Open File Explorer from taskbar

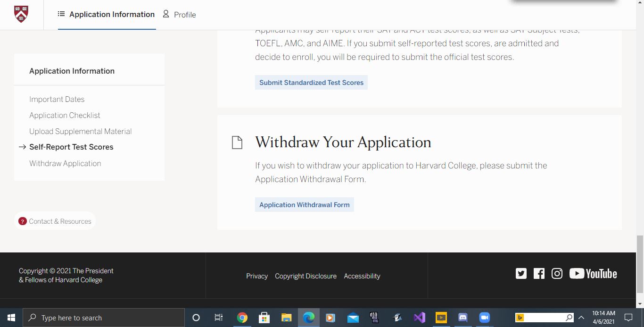tap(286, 318)
